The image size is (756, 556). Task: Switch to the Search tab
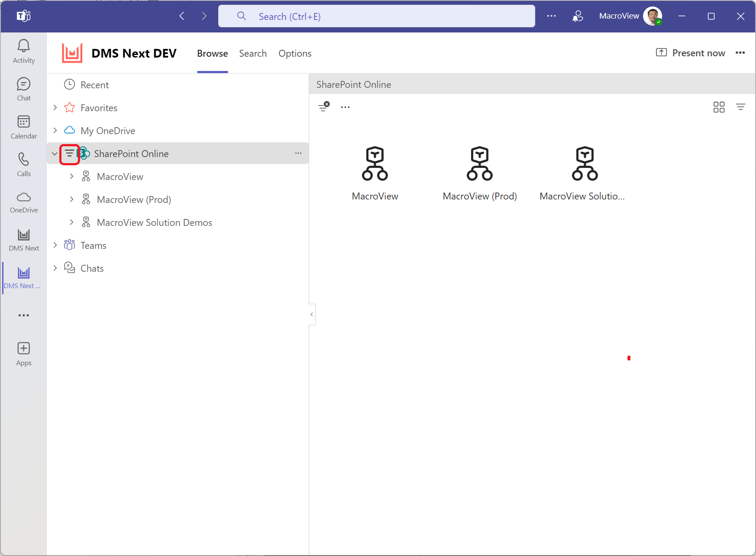tap(253, 54)
